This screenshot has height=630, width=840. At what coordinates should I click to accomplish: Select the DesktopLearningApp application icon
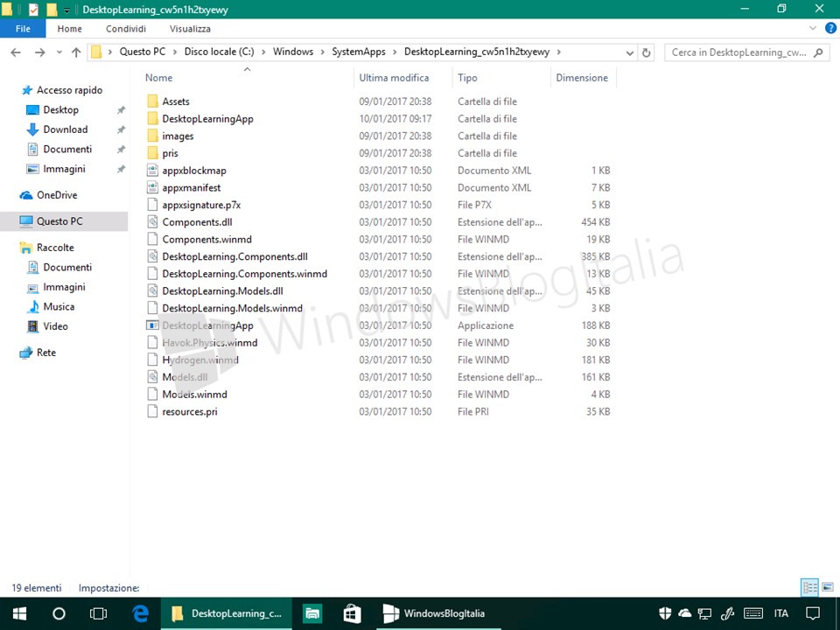pyautogui.click(x=152, y=325)
